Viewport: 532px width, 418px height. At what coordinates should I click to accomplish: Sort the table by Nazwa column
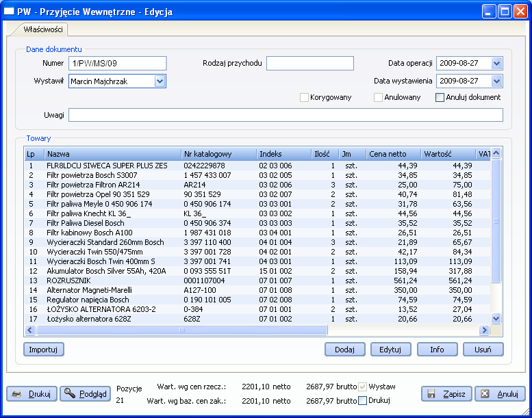pyautogui.click(x=113, y=154)
